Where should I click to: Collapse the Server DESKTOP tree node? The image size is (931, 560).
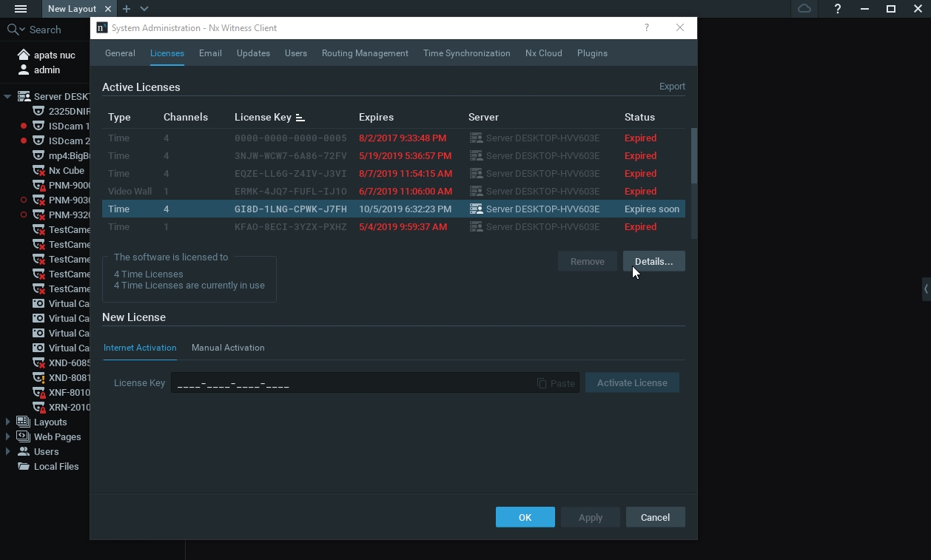pos(7,96)
